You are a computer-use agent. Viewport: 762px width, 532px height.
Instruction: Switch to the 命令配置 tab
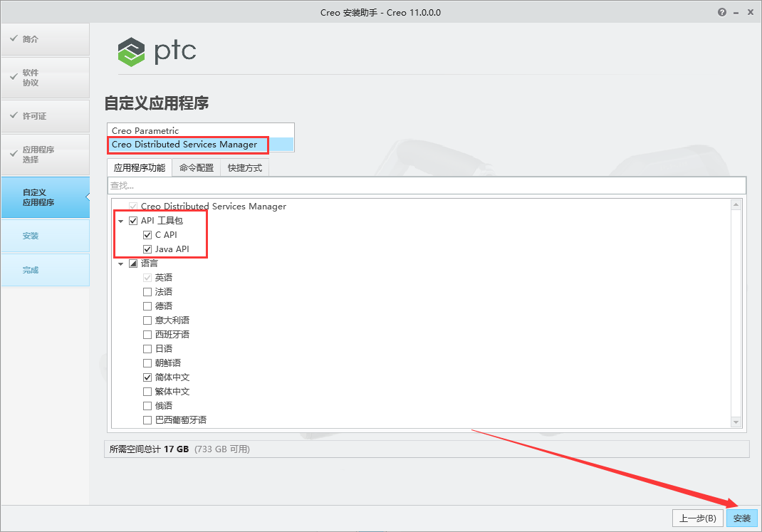point(195,167)
